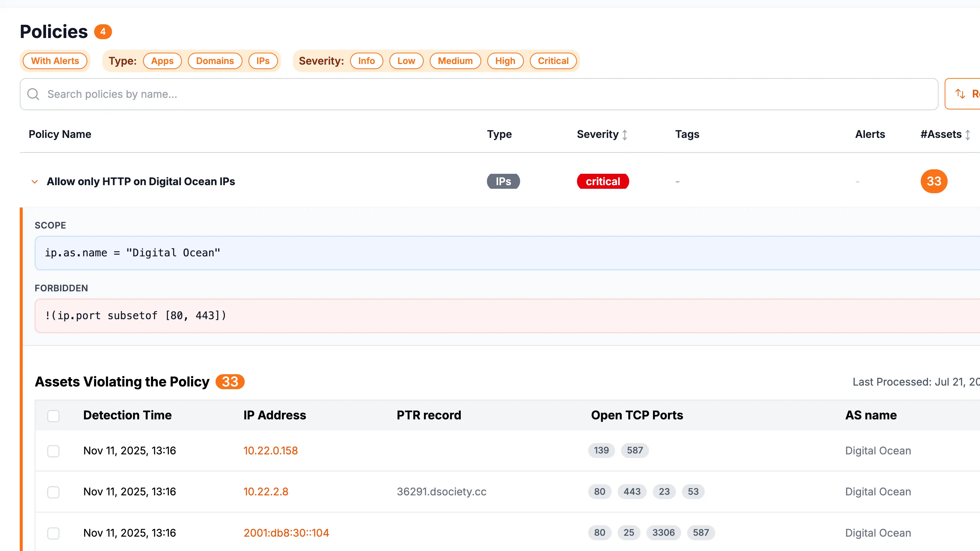The image size is (980, 551).
Task: Click the Tags column header
Action: click(x=687, y=134)
